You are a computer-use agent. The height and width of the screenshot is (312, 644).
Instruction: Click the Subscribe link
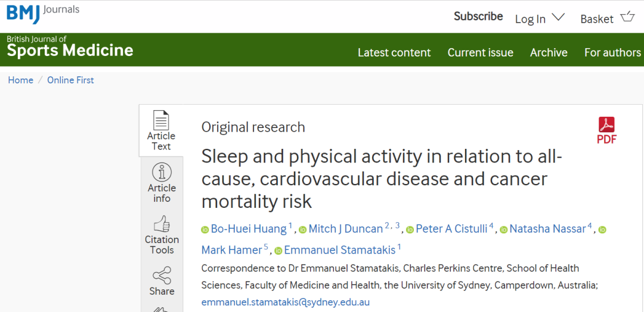pos(478,17)
